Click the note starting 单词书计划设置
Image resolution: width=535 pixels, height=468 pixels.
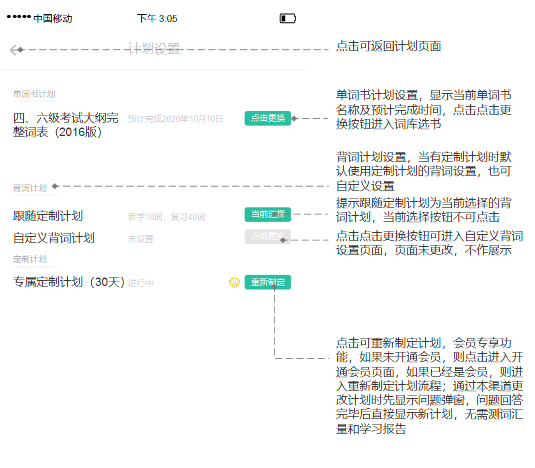pyautogui.click(x=423, y=109)
